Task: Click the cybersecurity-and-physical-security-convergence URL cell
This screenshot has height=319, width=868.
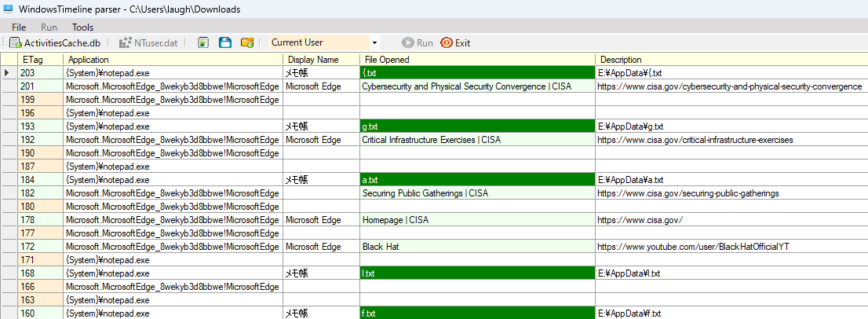Action: point(731,86)
